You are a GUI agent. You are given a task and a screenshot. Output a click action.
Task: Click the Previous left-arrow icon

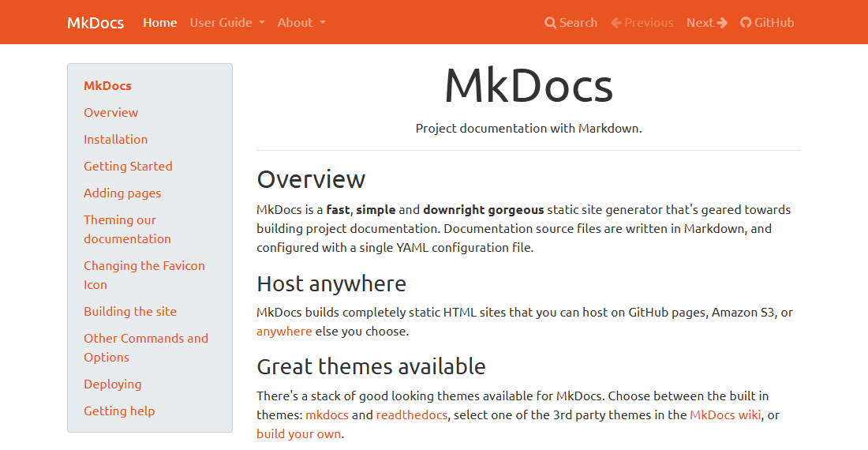click(x=616, y=23)
